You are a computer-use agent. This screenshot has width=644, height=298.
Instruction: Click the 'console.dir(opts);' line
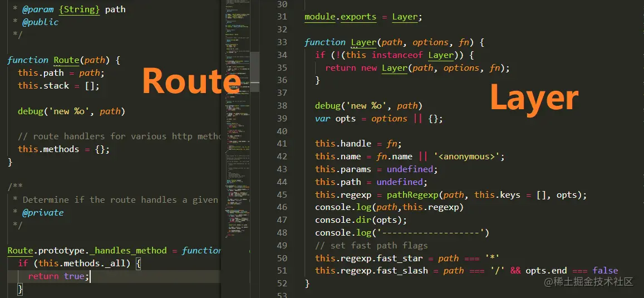click(x=361, y=221)
